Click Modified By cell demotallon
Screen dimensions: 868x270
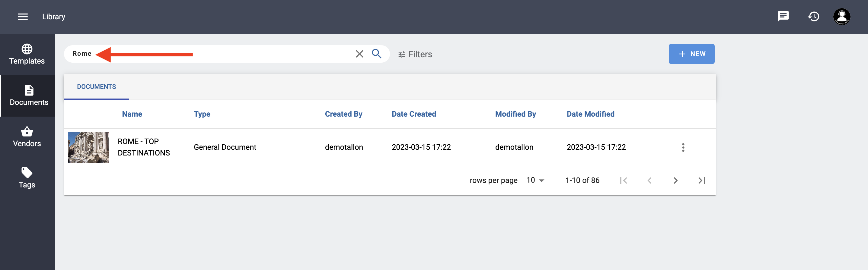[x=514, y=147]
